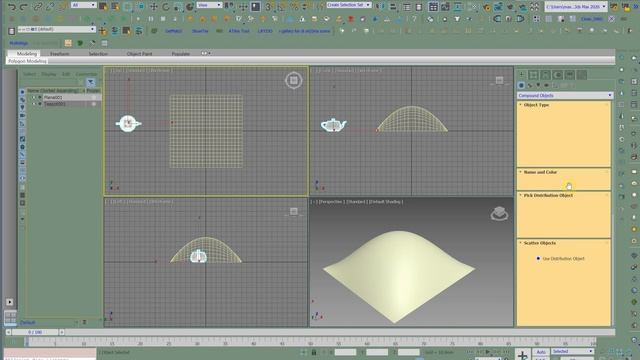Click the Y coordinate input field
Screen dimensions: 640x360
pyautogui.click(x=377, y=352)
